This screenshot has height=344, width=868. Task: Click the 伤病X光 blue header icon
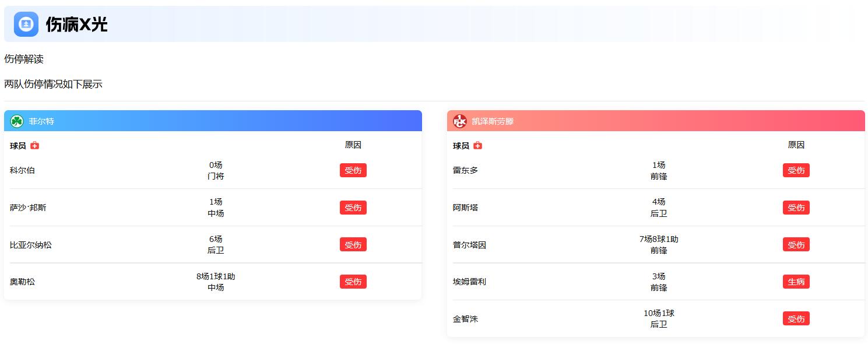(26, 24)
